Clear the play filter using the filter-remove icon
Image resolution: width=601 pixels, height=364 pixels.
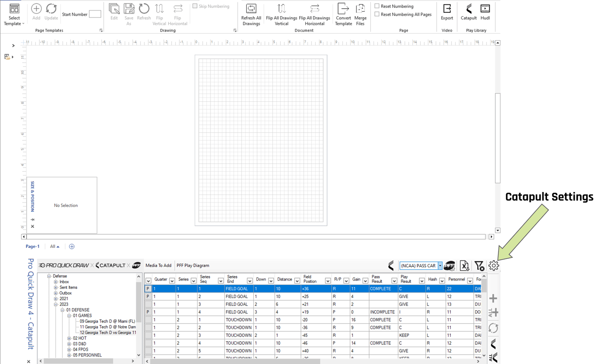pyautogui.click(x=479, y=265)
